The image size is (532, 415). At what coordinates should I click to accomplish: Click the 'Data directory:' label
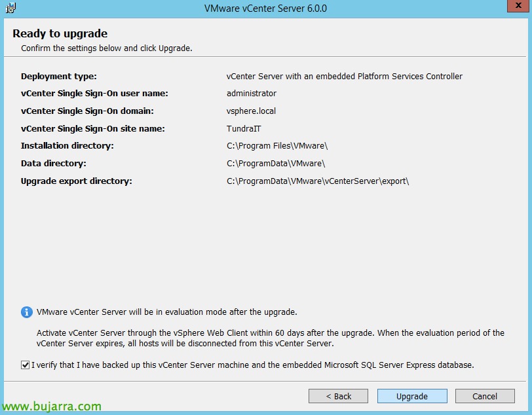tap(54, 164)
